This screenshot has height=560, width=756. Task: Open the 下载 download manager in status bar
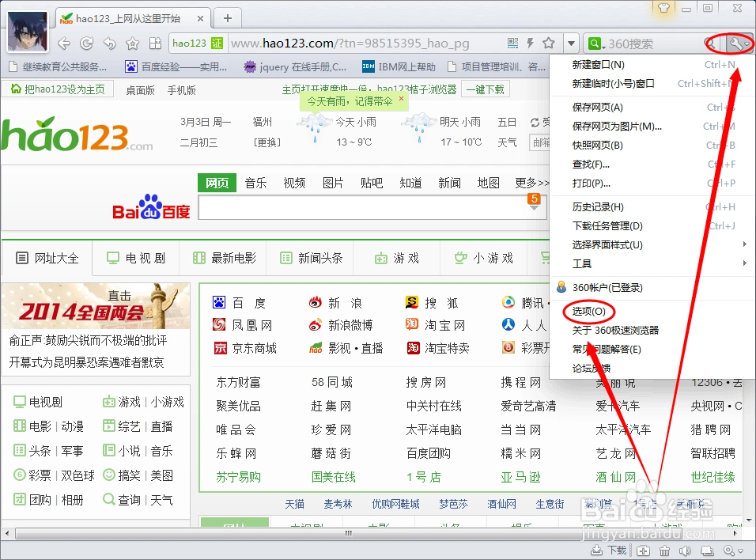(x=610, y=551)
